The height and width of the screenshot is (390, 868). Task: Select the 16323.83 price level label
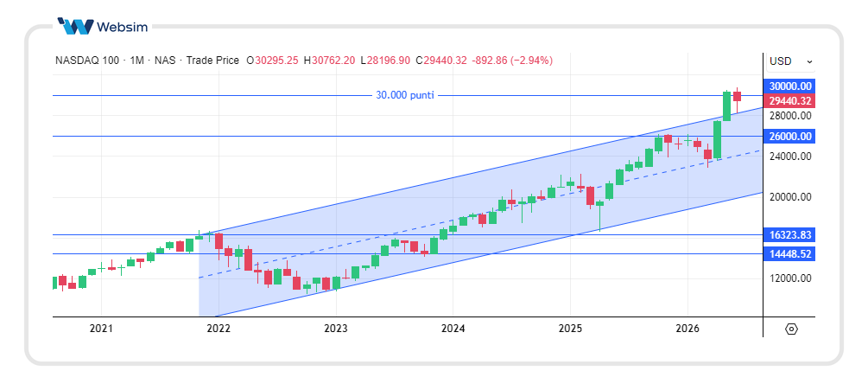[x=789, y=235]
